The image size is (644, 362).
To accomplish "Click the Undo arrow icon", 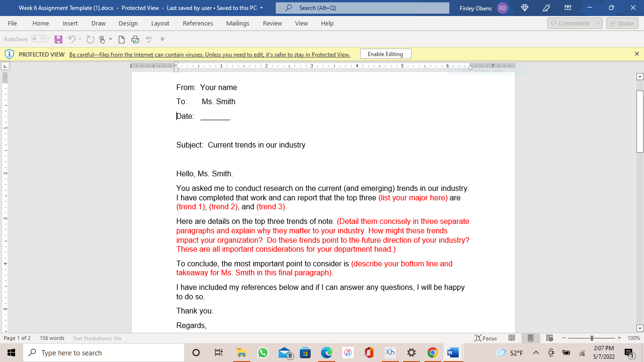I will click(x=72, y=39).
